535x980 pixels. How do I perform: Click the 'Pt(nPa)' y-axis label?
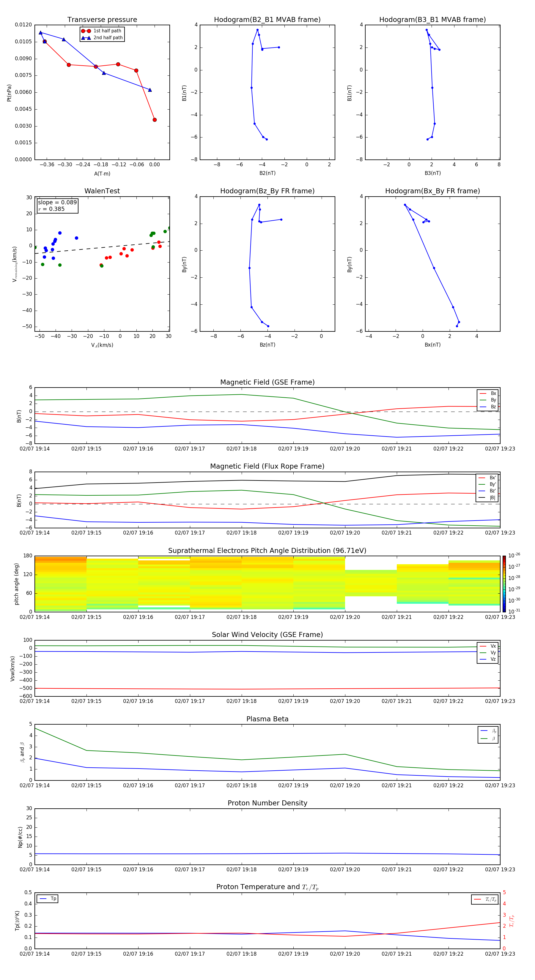(9, 93)
